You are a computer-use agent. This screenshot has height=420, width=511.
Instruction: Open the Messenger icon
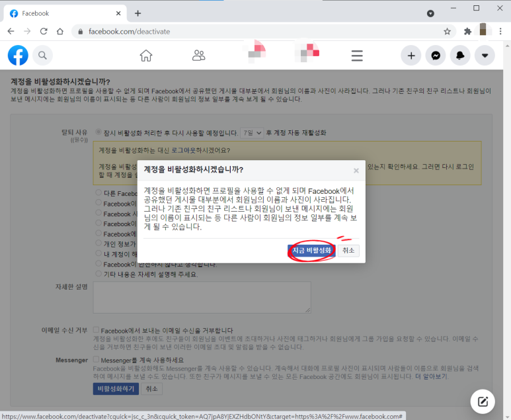436,56
